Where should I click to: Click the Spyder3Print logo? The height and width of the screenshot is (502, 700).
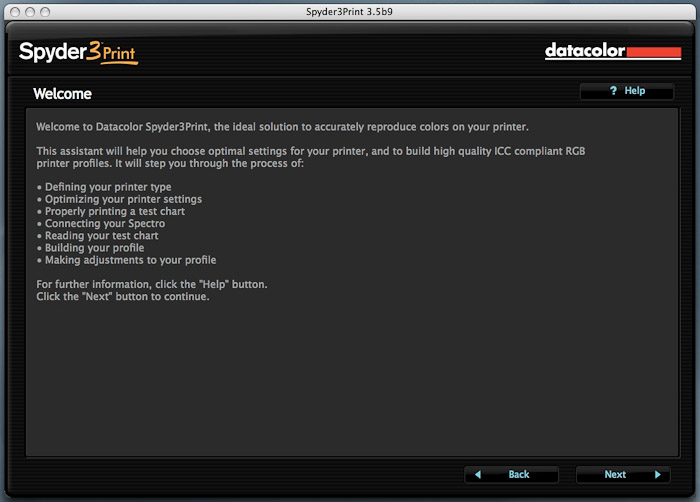[77, 52]
